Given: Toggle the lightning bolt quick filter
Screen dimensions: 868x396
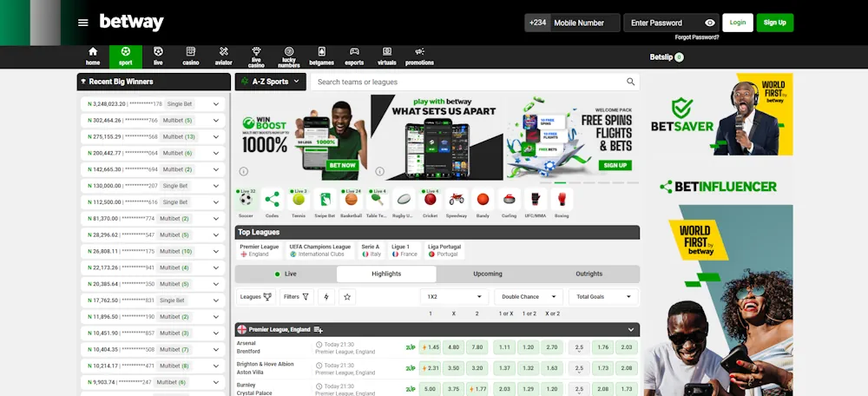Looking at the screenshot, I should (x=326, y=297).
